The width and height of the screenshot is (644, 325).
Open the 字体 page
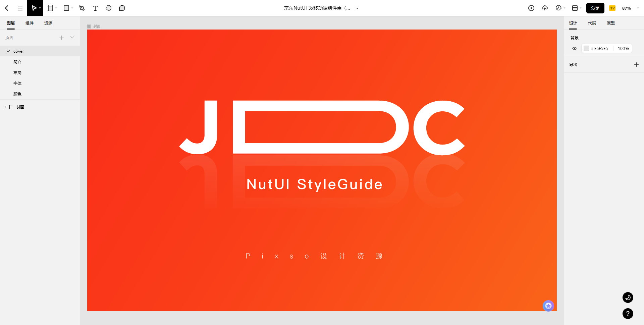40,83
